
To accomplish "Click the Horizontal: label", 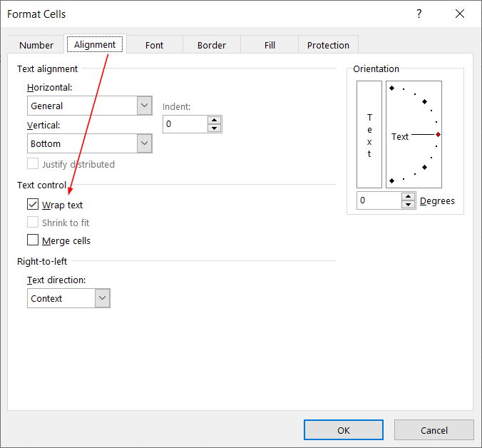I will pyautogui.click(x=49, y=87).
